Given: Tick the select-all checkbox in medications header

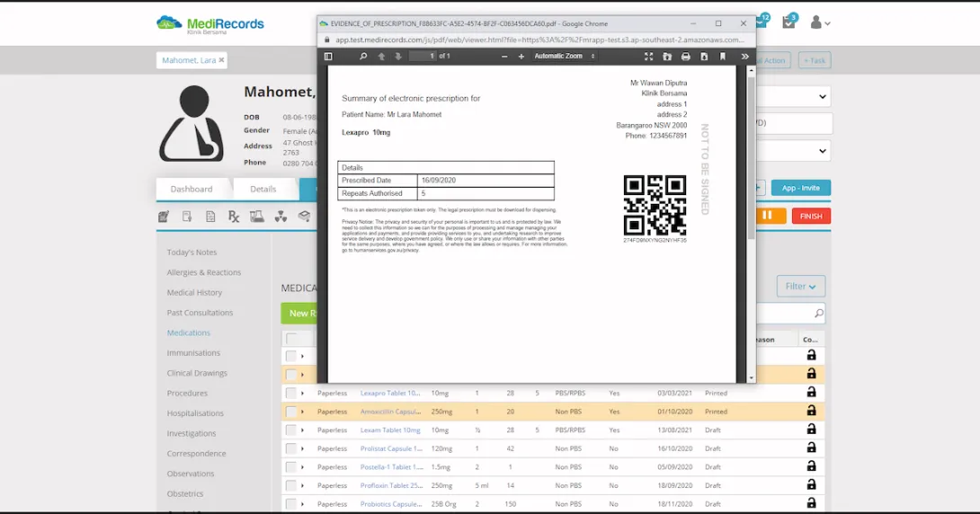Looking at the screenshot, I should [x=291, y=339].
